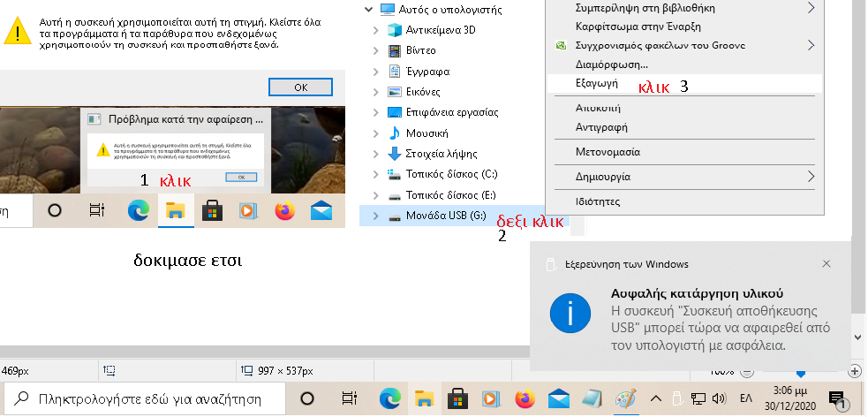Screen dimensions: 868x417
Task: Open Task View on the bottom taskbar
Action: [350, 398]
